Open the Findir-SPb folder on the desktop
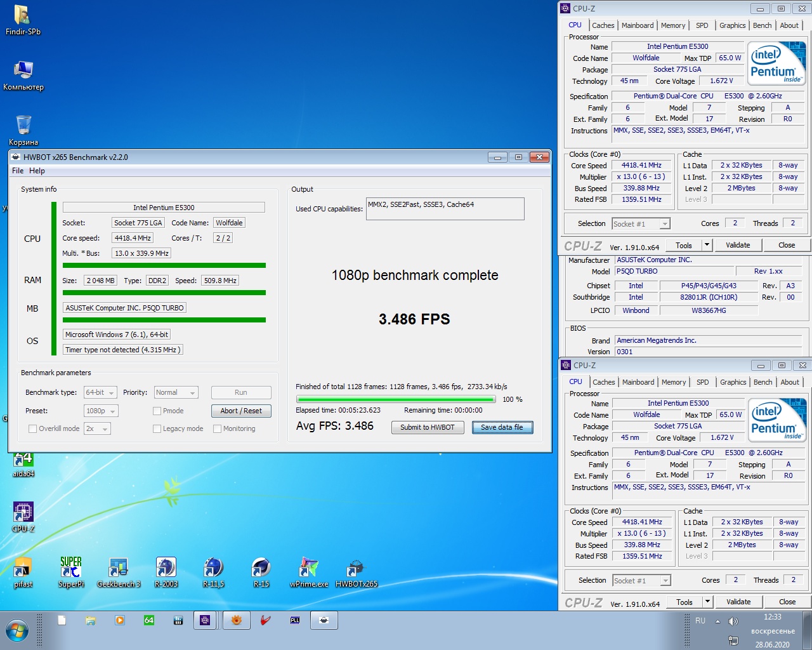 click(23, 20)
